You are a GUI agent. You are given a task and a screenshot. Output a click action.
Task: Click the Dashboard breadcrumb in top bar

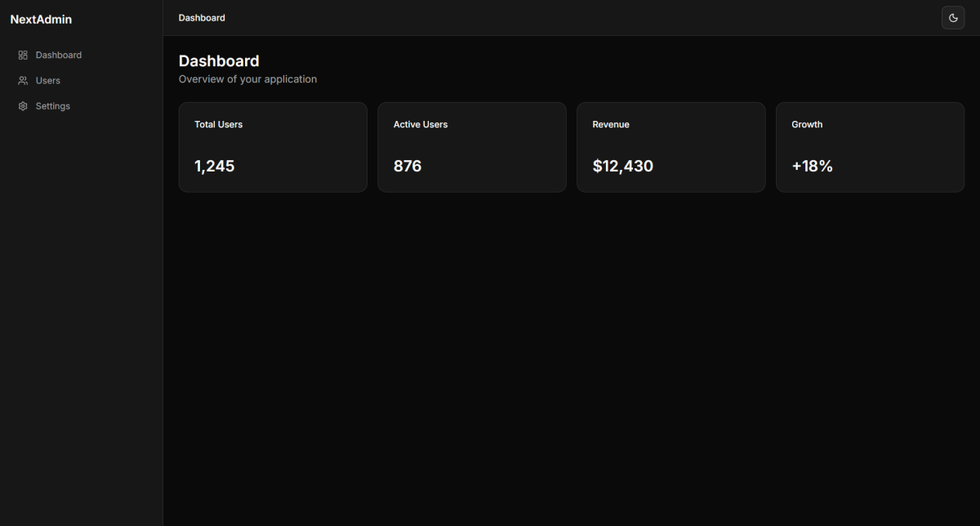(202, 18)
